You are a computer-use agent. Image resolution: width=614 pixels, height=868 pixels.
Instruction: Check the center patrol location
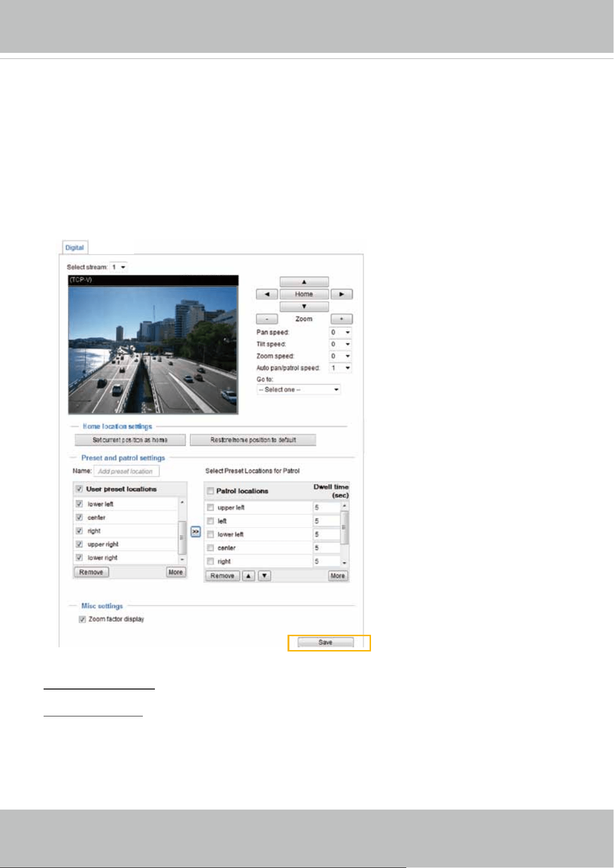coord(211,548)
